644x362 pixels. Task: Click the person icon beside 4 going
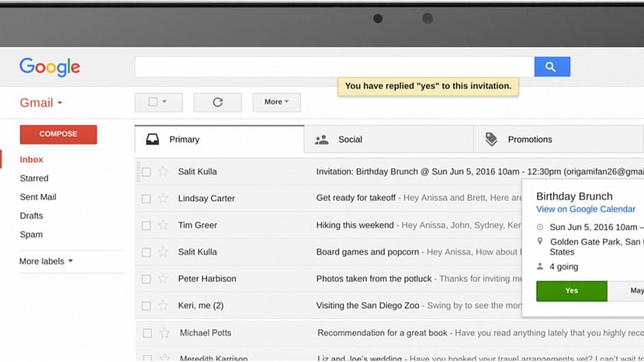(540, 267)
